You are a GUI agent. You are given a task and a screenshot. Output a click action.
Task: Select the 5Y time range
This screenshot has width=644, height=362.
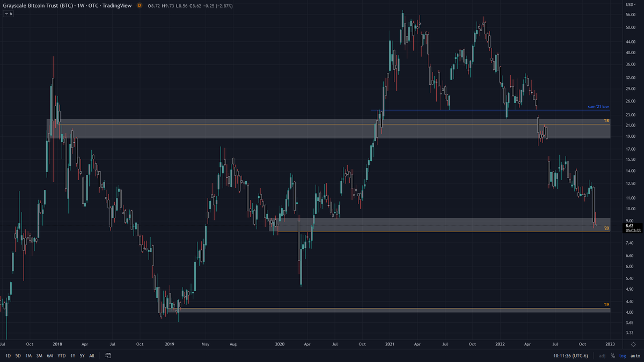point(82,356)
